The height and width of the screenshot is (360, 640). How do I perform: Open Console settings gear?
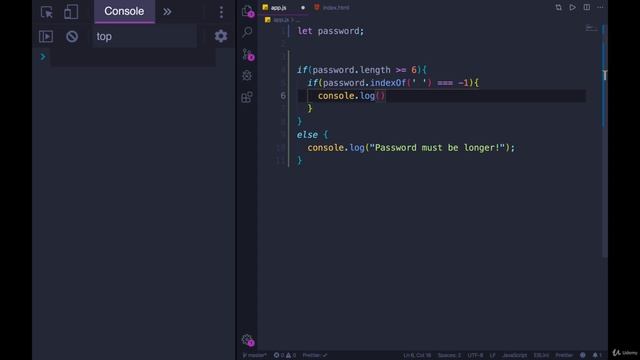[221, 36]
